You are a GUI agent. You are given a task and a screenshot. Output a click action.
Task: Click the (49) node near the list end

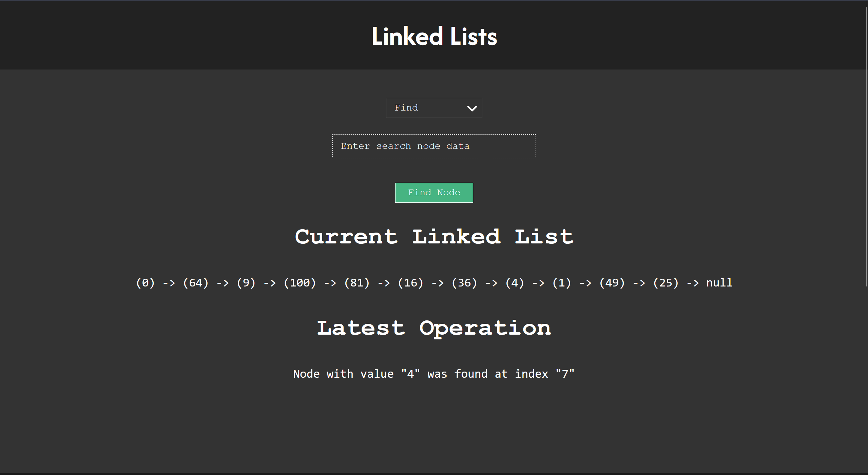[x=612, y=283]
